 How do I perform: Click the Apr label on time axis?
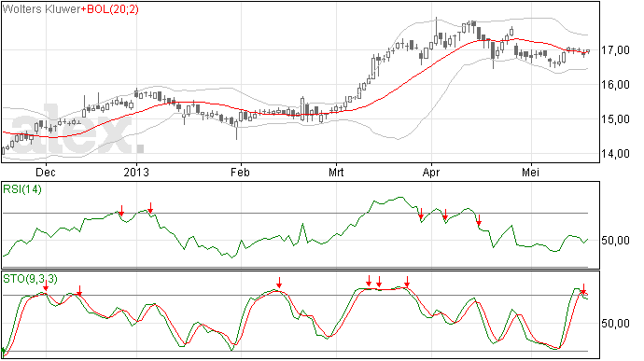point(431,172)
